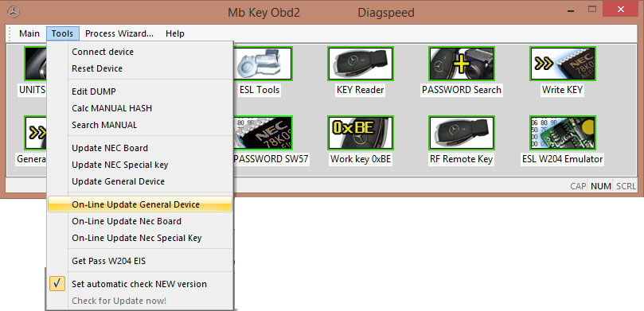Image resolution: width=644 pixels, height=311 pixels.
Task: Open the Process Wizard menu
Action: (x=119, y=33)
